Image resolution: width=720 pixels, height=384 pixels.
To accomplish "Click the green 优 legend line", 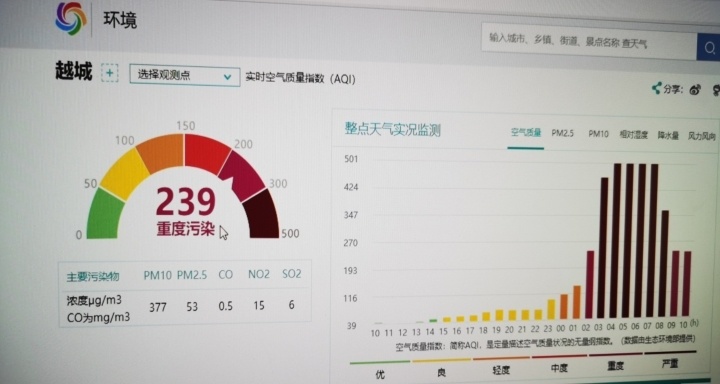I will (x=380, y=362).
